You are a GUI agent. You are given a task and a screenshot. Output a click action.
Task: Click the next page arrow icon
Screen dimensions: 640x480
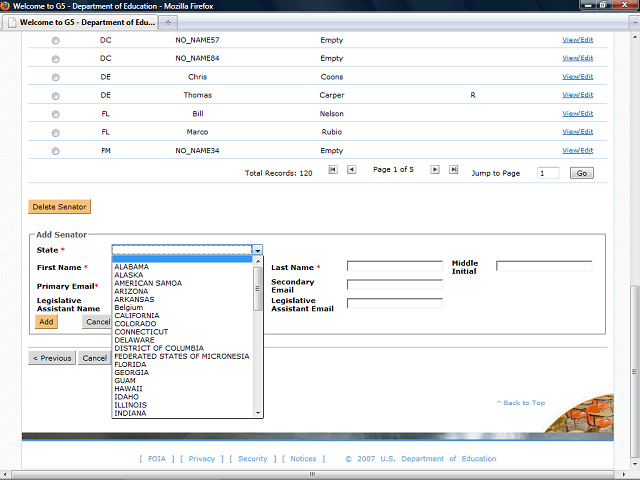click(x=435, y=170)
